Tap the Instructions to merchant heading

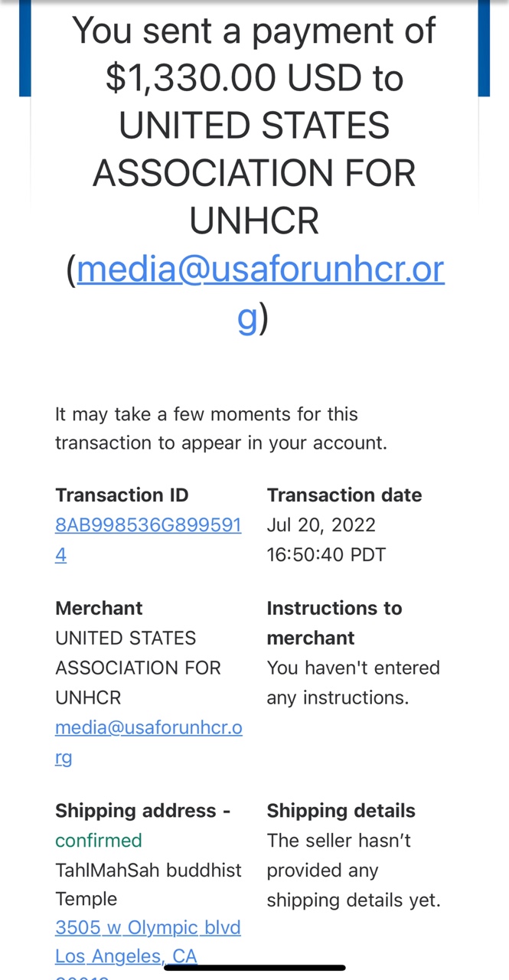click(334, 622)
